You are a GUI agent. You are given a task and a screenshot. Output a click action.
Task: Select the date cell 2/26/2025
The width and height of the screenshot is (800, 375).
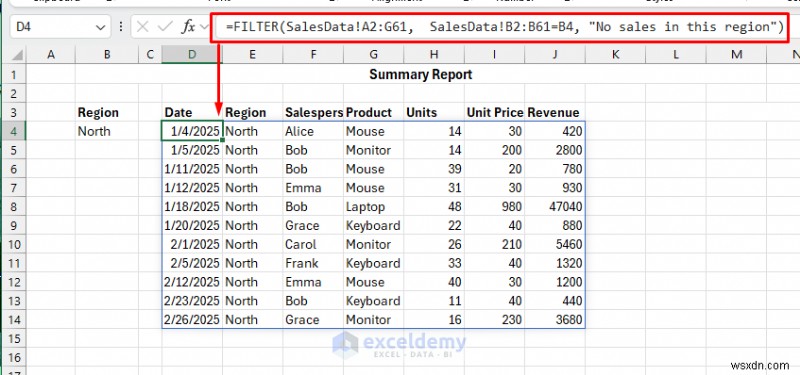click(x=192, y=320)
